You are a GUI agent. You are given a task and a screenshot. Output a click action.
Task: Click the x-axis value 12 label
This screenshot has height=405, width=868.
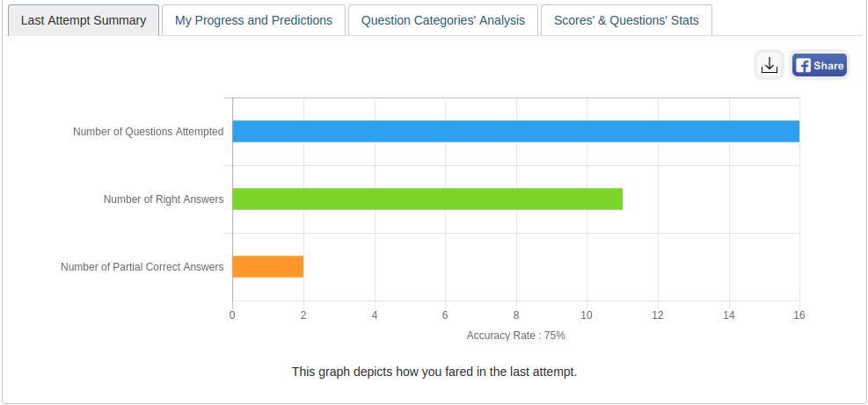[658, 315]
